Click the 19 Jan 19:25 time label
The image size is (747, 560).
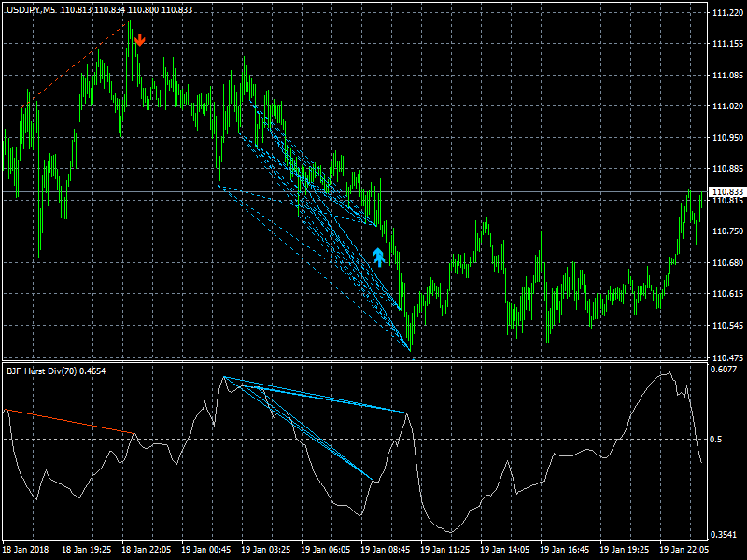click(624, 550)
